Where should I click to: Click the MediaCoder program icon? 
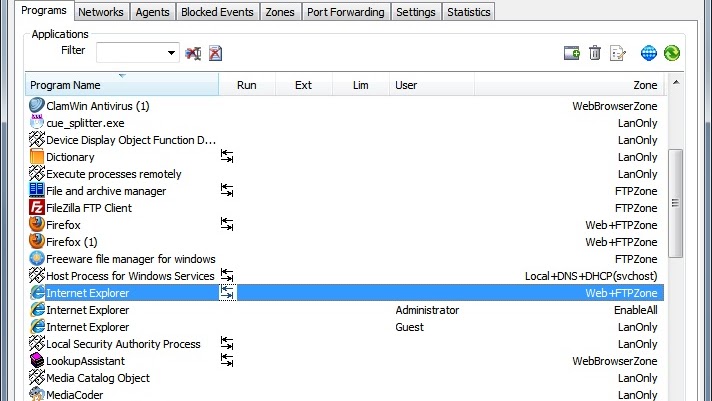click(37, 394)
